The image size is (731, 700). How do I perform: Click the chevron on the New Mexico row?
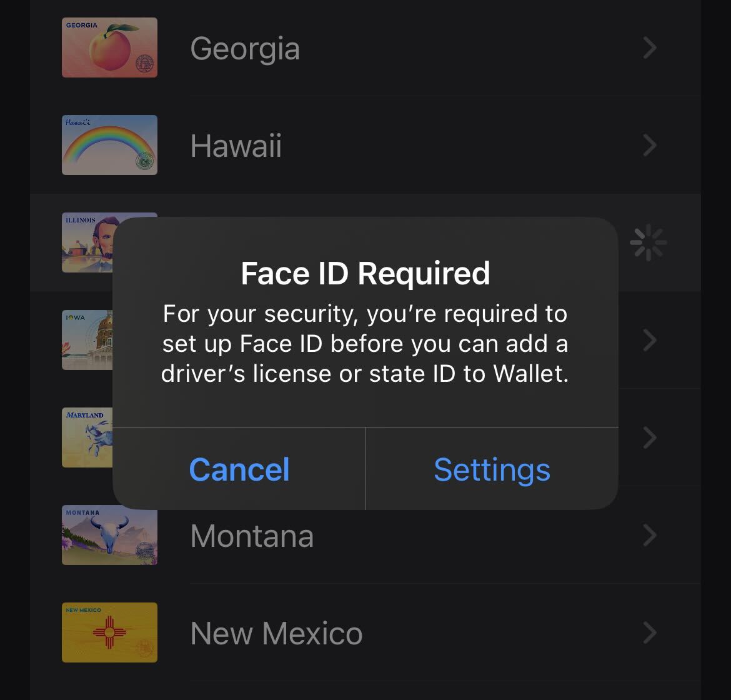point(650,632)
